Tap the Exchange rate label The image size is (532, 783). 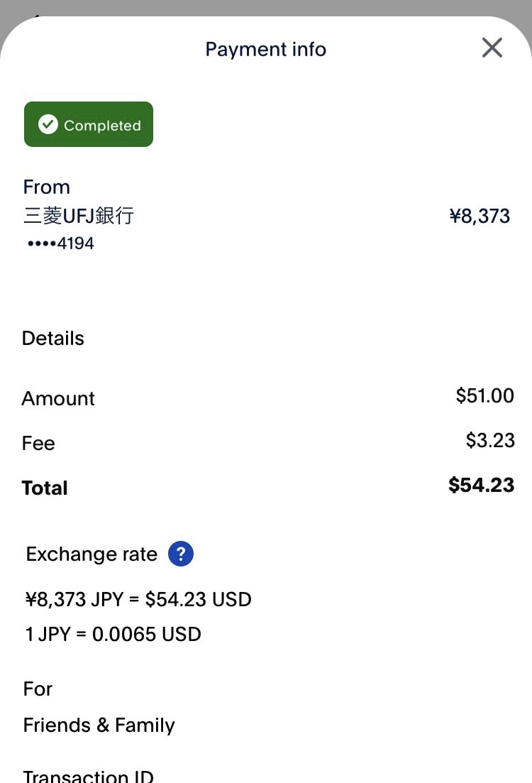pos(92,554)
